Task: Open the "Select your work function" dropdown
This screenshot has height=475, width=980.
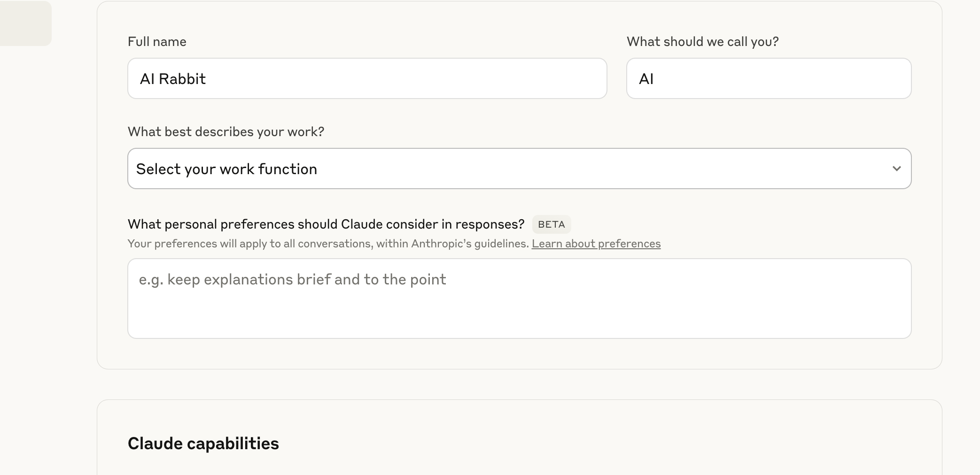Action: click(519, 169)
